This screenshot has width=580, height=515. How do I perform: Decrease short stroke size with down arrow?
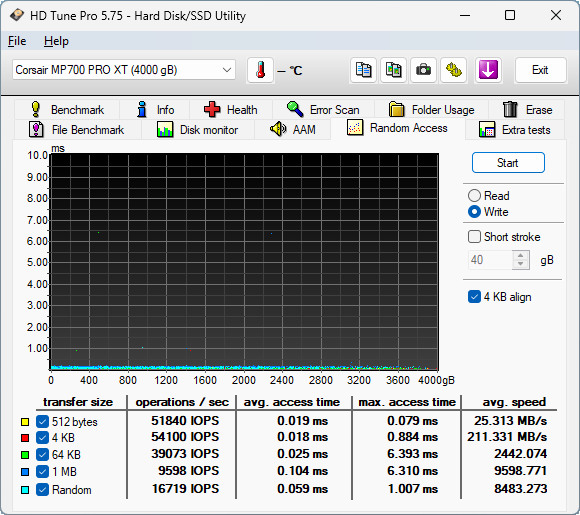521,264
